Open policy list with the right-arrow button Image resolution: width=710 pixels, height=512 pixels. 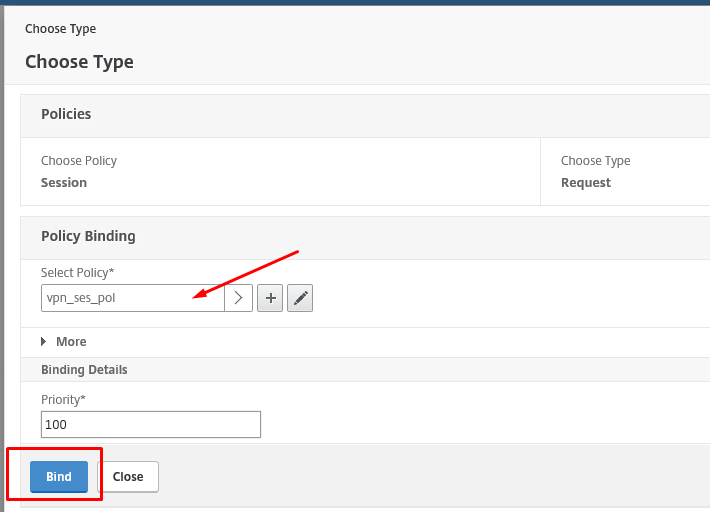[238, 298]
